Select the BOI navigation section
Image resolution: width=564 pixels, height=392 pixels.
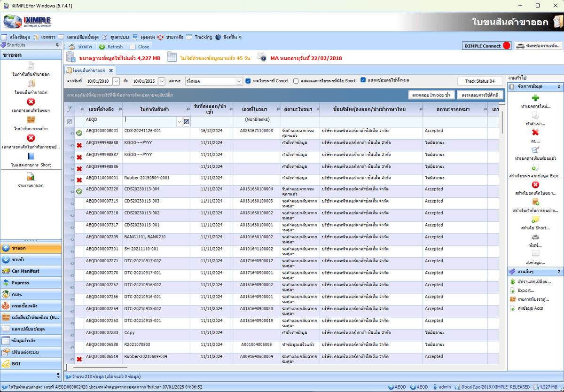31,364
